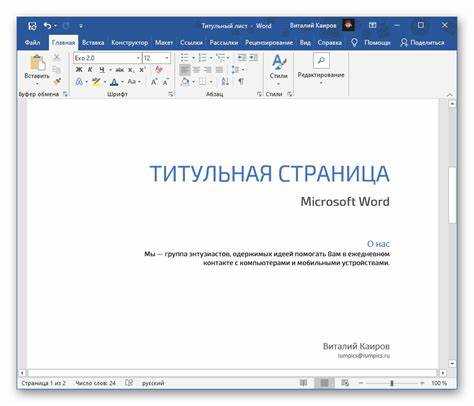
Task: Click the Редактирование search icon
Action: [x=321, y=61]
